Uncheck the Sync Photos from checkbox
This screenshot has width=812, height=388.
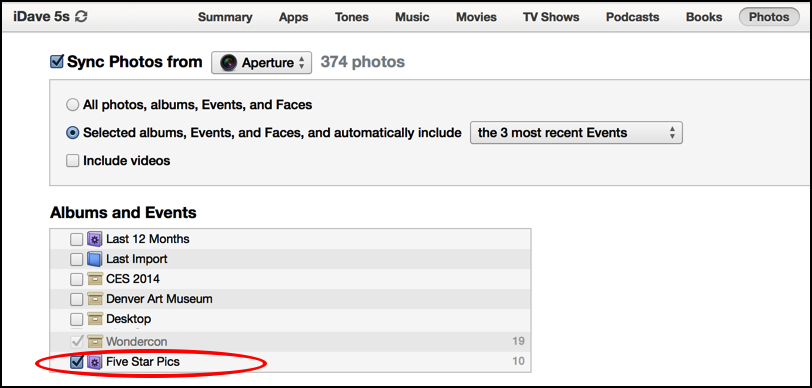[56, 62]
